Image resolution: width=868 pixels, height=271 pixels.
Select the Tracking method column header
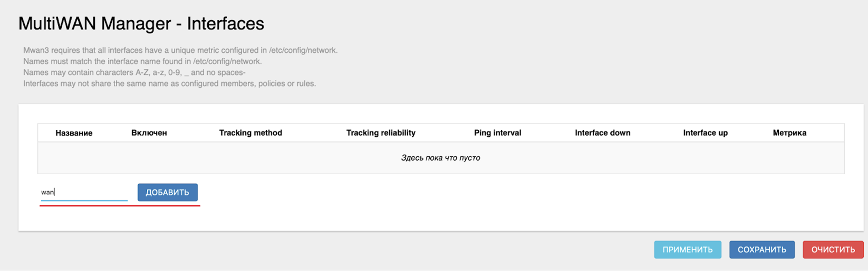251,133
